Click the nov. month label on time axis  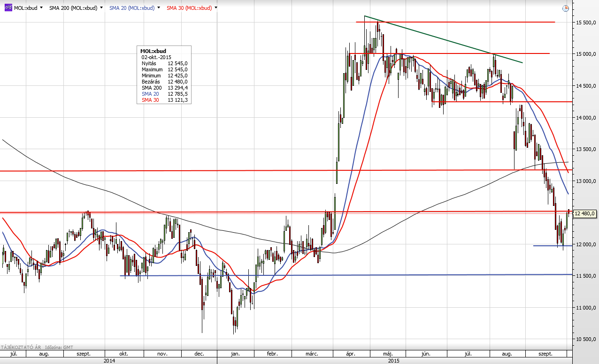162,354
